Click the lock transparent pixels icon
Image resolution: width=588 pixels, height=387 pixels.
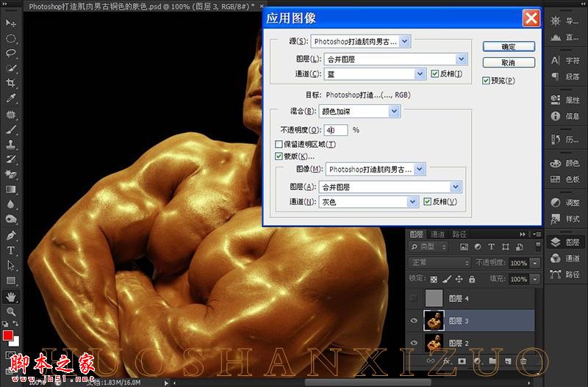[434, 279]
